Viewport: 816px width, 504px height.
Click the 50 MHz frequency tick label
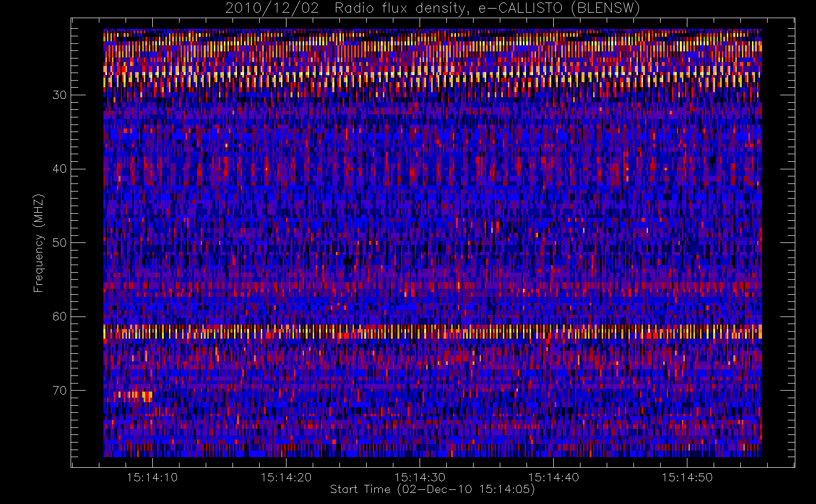coord(60,242)
